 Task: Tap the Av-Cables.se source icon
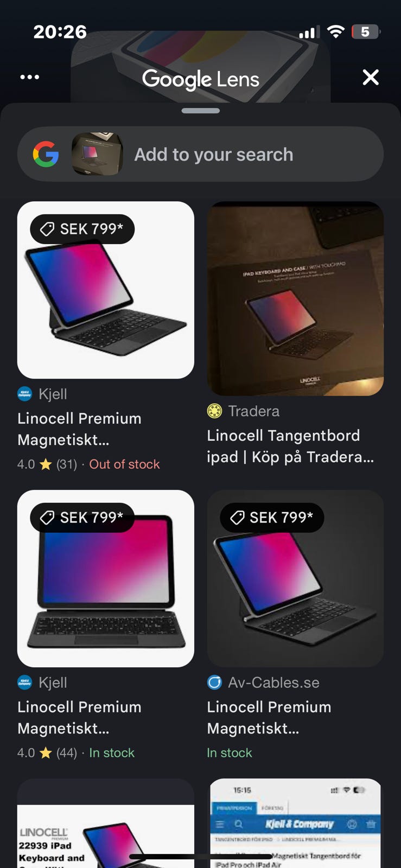[x=214, y=682]
